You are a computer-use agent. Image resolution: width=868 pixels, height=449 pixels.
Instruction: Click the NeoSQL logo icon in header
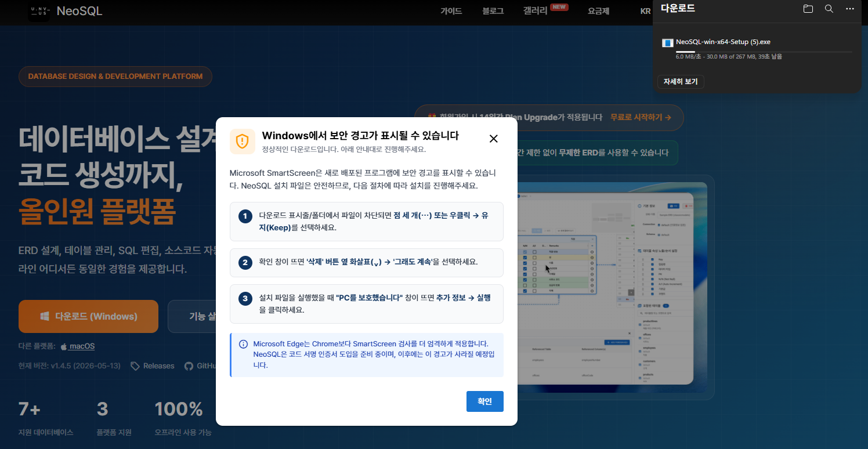tap(39, 11)
